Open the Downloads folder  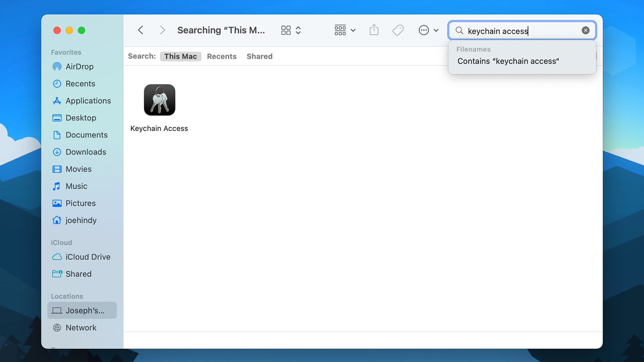(x=86, y=152)
